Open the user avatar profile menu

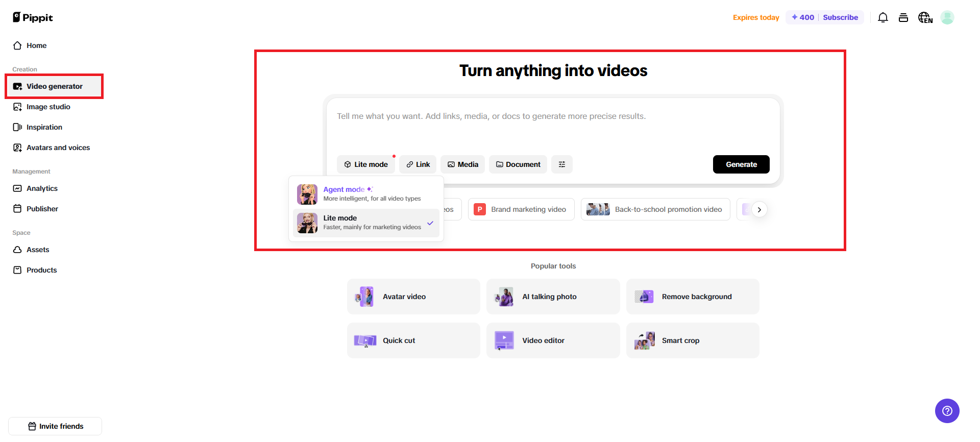point(947,17)
